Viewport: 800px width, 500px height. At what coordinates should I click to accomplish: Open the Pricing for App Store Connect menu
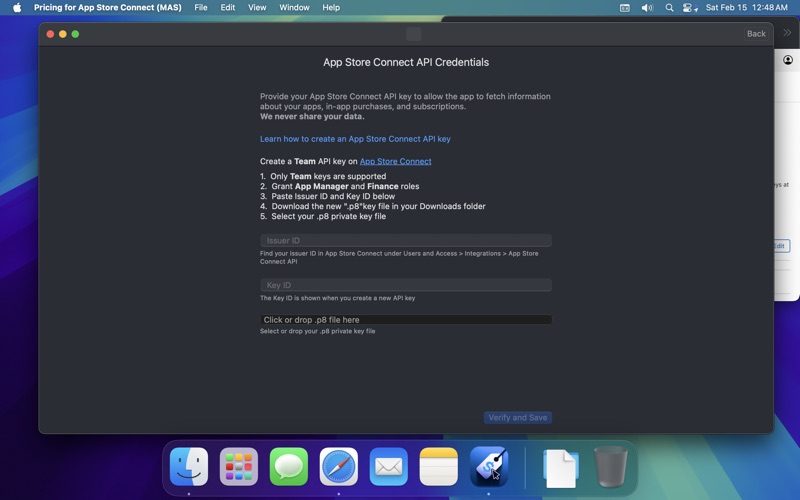click(x=108, y=8)
